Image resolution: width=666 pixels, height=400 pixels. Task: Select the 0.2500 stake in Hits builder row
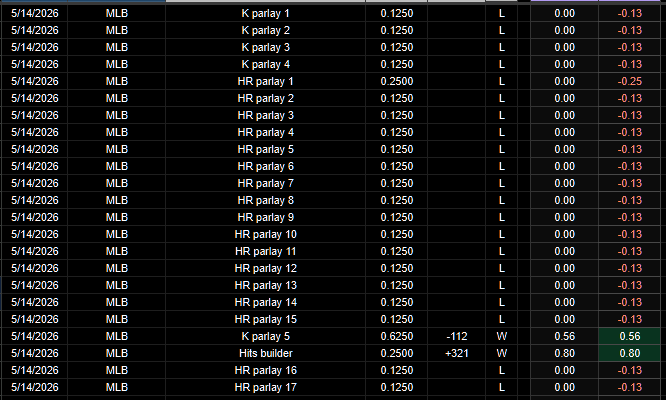coord(397,353)
